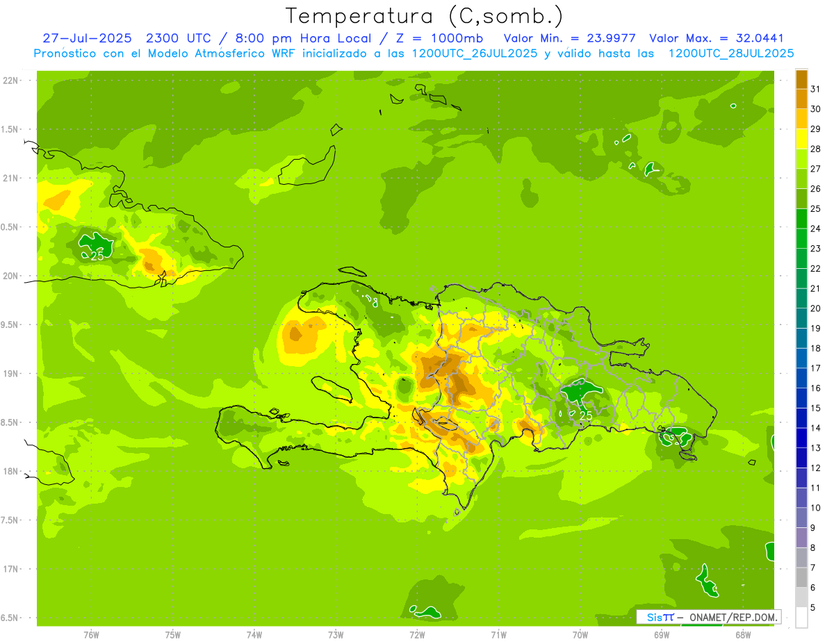The width and height of the screenshot is (834, 644).
Task: Click the title 'Temperatura (C,somb.)'
Action: pyautogui.click(x=424, y=16)
